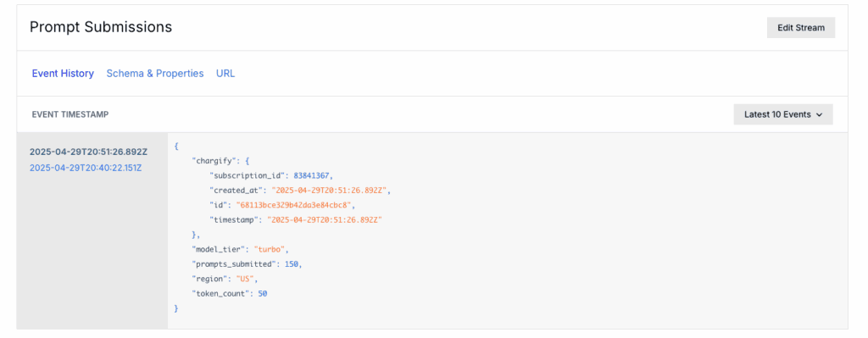Click the Edit Stream button
This screenshot has height=338, width=868.
point(801,28)
